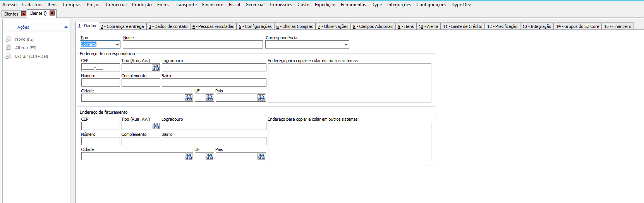644x203 pixels.
Task: Open the Ferramentas menu
Action: [353, 5]
